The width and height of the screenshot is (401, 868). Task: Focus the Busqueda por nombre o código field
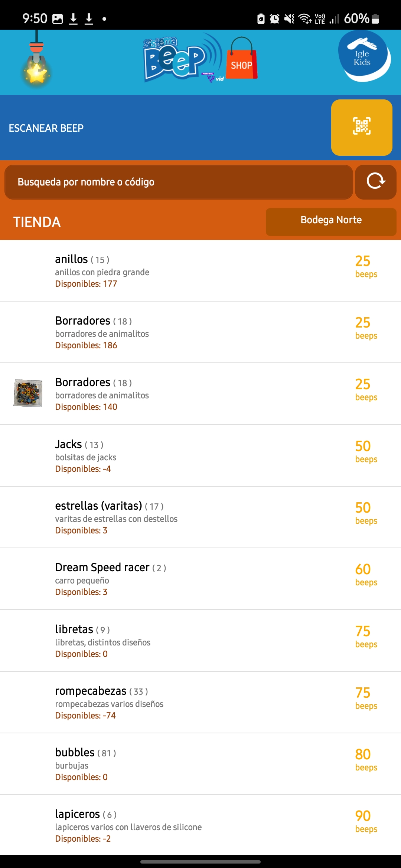(x=179, y=182)
